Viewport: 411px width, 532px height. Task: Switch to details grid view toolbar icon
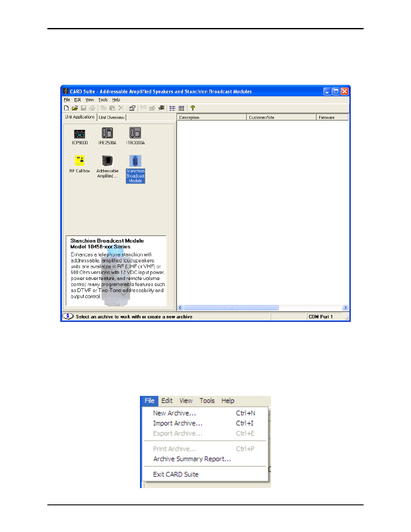[x=181, y=108]
